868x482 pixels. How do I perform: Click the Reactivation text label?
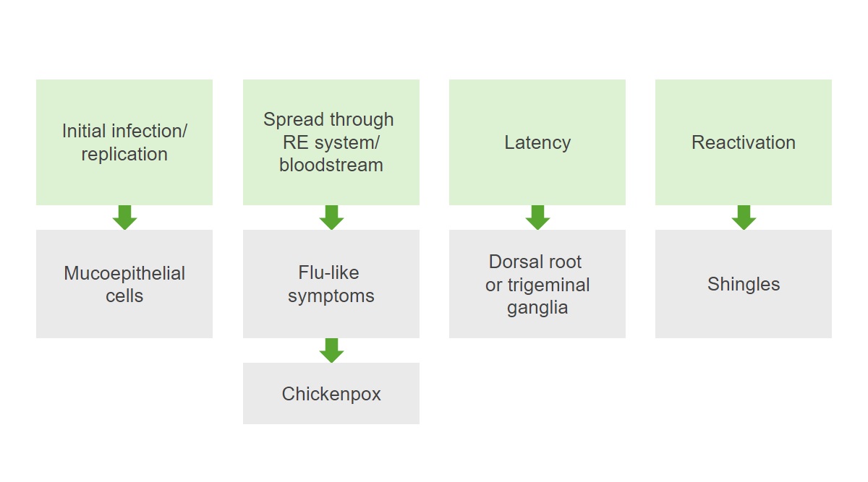(744, 143)
